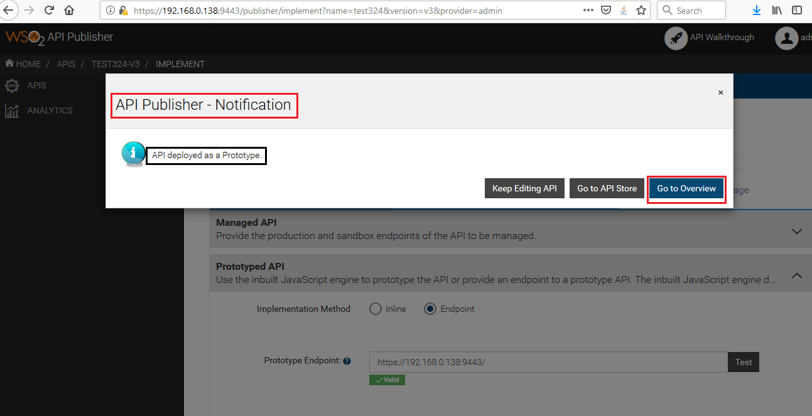The height and width of the screenshot is (416, 812).
Task: Select the Endpoint implementation method
Action: pos(430,309)
